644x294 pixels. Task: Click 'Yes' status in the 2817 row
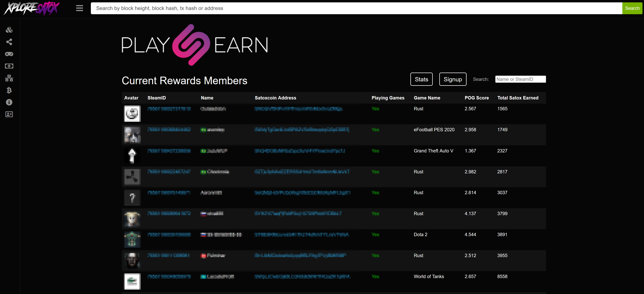(x=375, y=172)
